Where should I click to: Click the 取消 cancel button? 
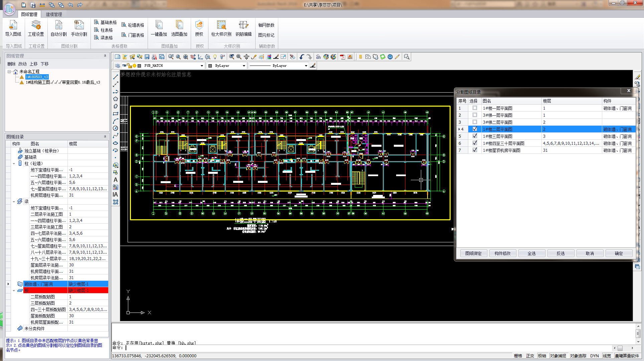click(590, 253)
